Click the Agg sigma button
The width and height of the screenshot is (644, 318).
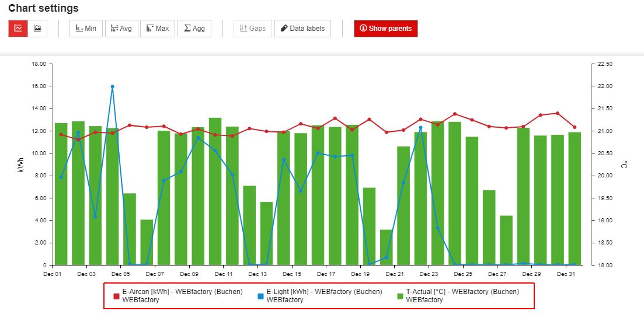194,28
